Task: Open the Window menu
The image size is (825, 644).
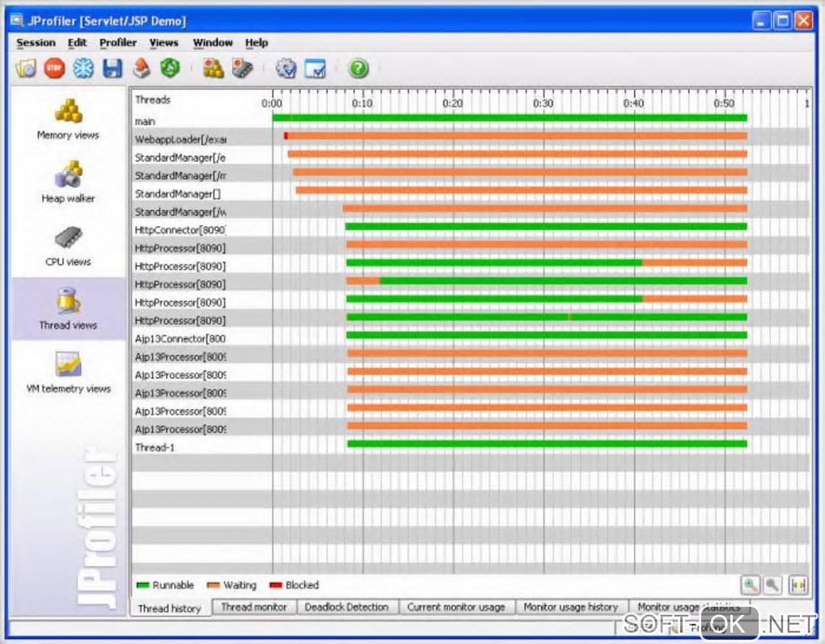Action: point(213,43)
